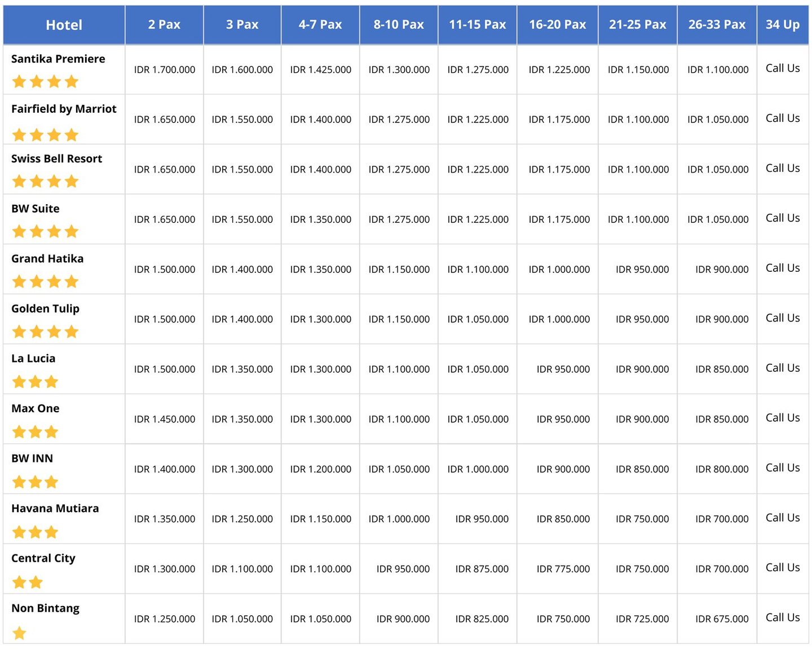Select Havana Mutiara 8-10 Pax price IDR 1.000.000
This screenshot has height=653, width=812.
399,519
